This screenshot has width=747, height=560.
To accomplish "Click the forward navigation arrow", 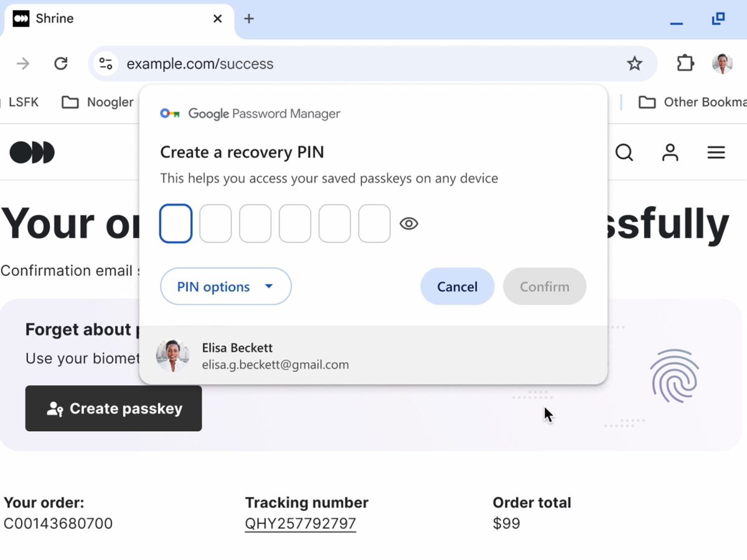I will pyautogui.click(x=23, y=63).
